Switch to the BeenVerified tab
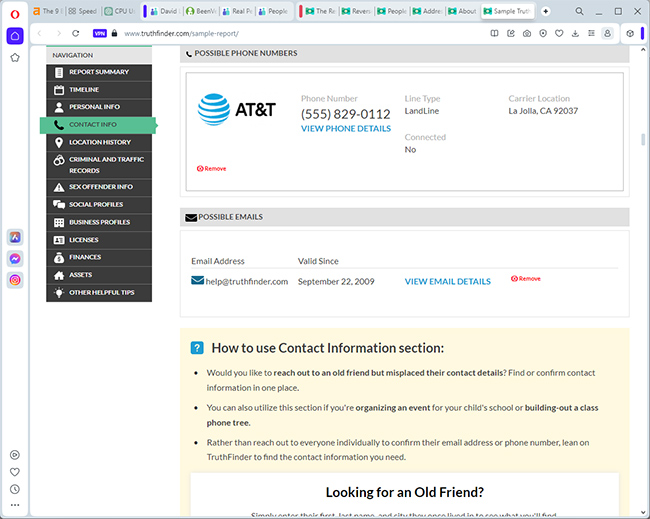The image size is (650, 519). pos(201,11)
